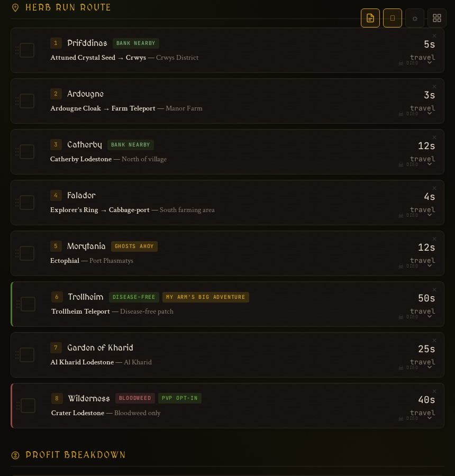Click the BANK NEARBY tag on Prifddinas
Image resolution: width=455 pixels, height=476 pixels.
(135, 43)
